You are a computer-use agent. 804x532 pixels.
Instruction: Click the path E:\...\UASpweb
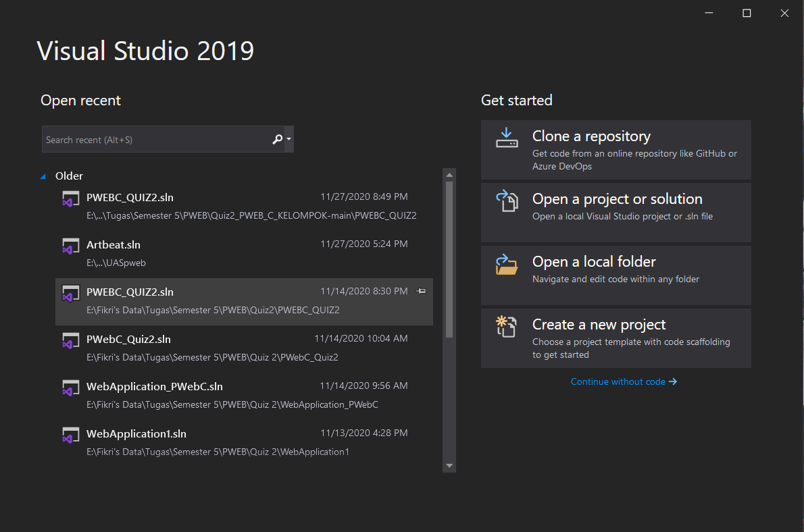coord(116,263)
